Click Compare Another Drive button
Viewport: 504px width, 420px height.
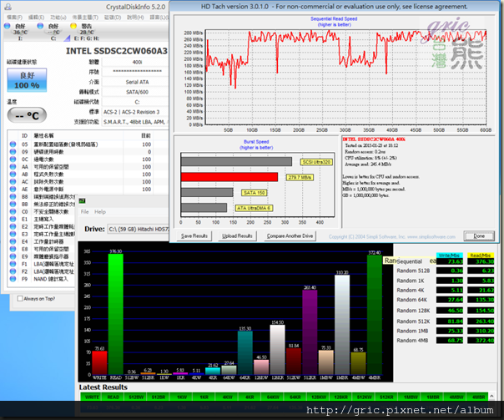click(x=290, y=235)
